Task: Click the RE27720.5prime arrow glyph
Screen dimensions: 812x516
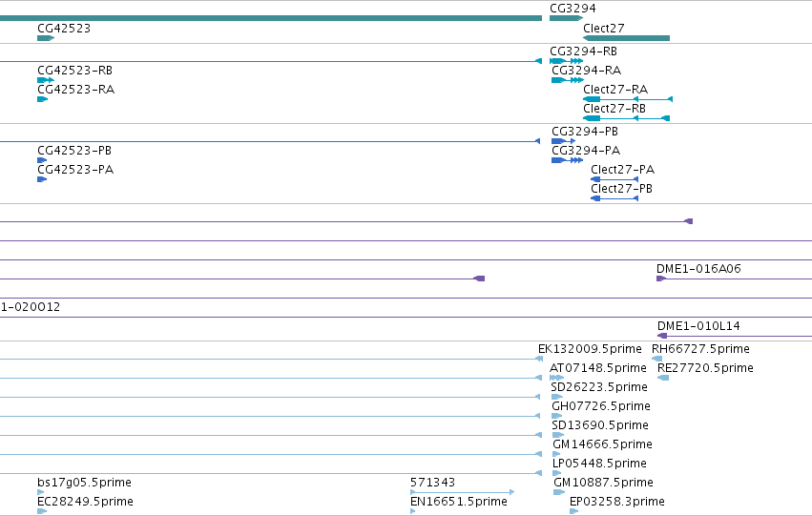Action: (663, 378)
